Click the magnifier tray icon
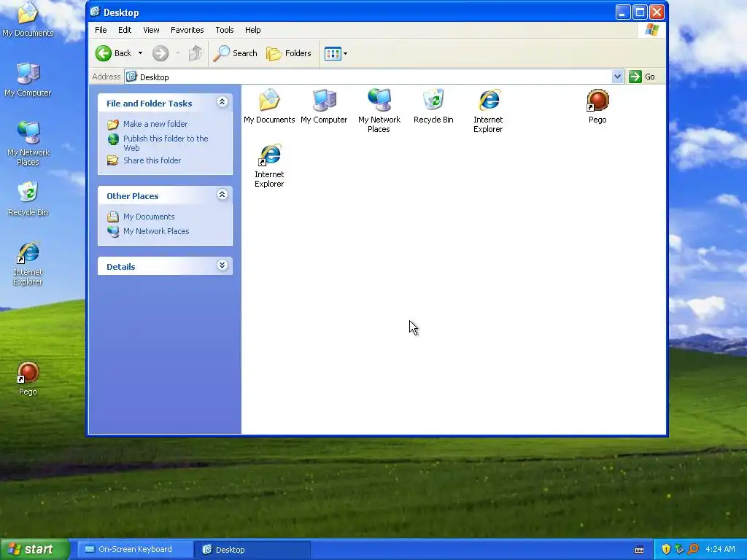The width and height of the screenshot is (747, 560). [x=693, y=549]
